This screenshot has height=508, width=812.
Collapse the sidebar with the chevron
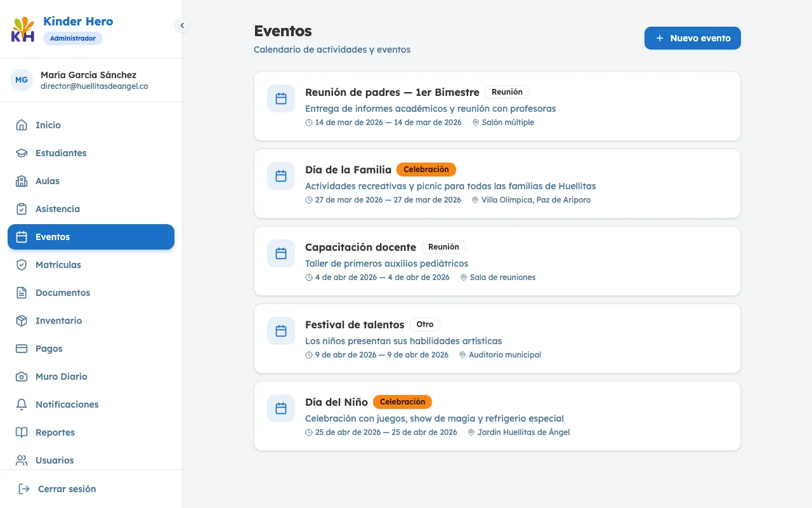pyautogui.click(x=182, y=25)
